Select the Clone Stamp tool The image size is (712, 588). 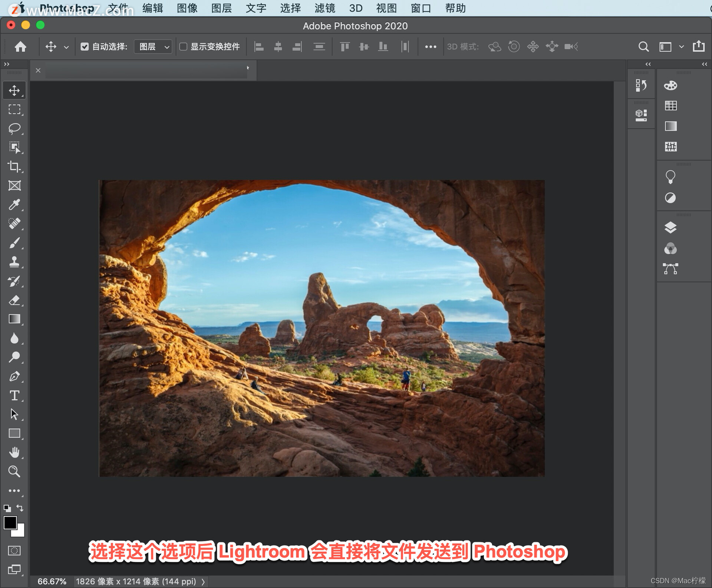(x=14, y=262)
